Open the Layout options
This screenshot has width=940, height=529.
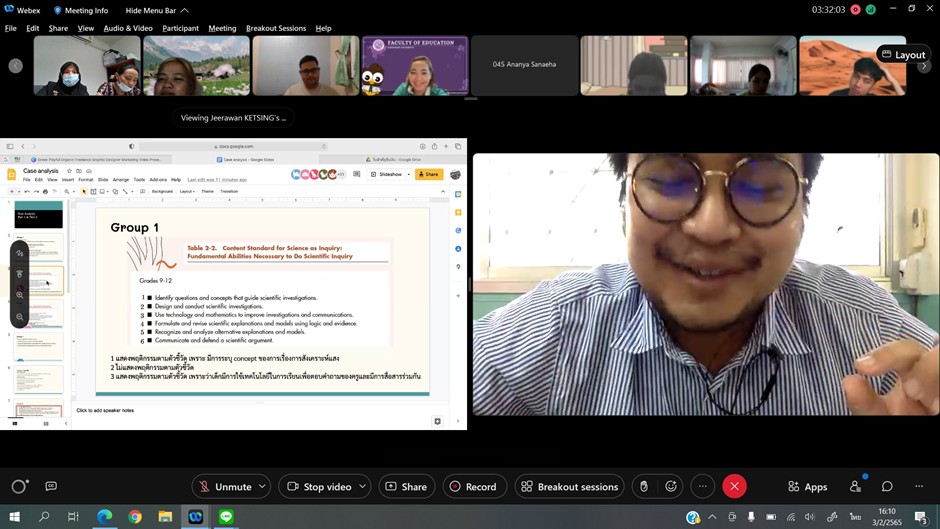[x=903, y=55]
